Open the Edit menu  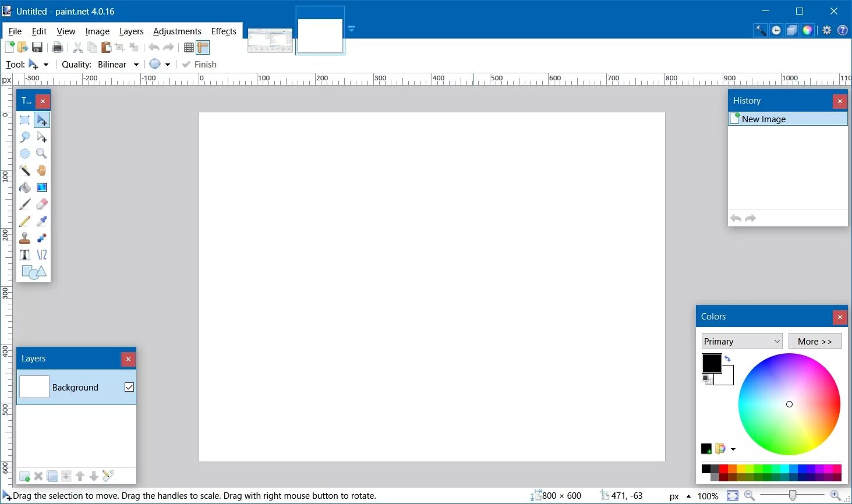[x=39, y=31]
